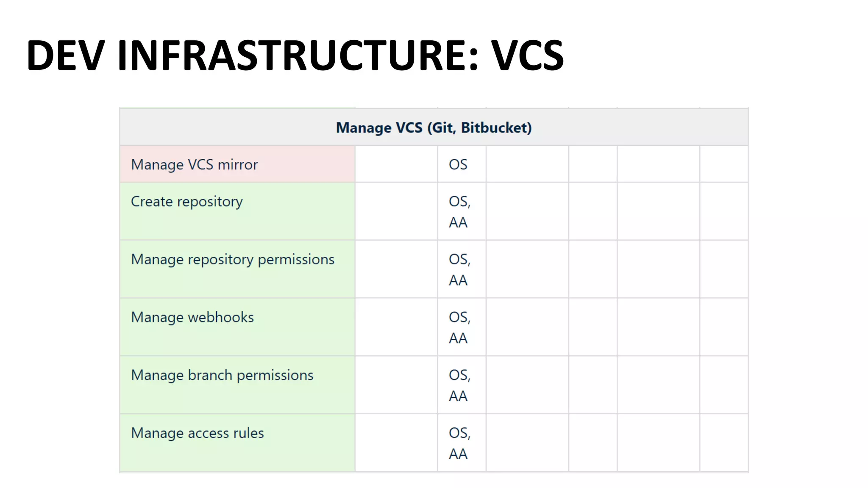Click empty cell left of OS, AA in Create repository row
The image size is (868, 488).
[396, 211]
